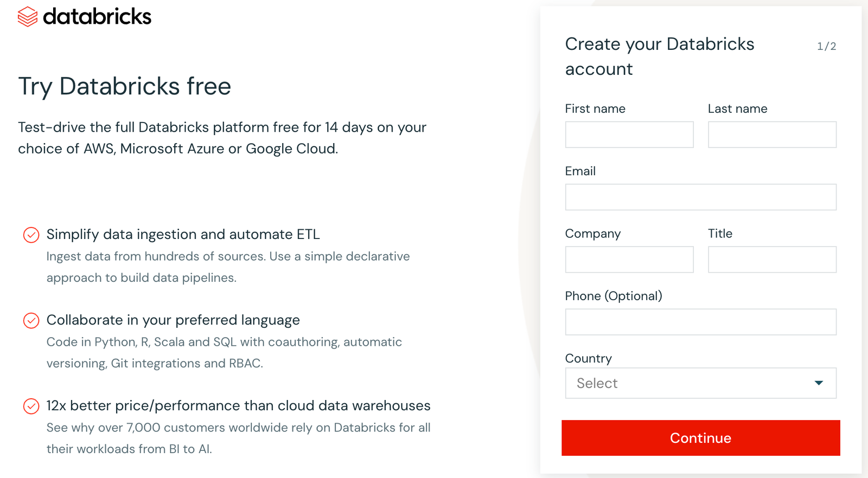Click checkmark icon beside Simplify data ingestion

pyautogui.click(x=31, y=235)
